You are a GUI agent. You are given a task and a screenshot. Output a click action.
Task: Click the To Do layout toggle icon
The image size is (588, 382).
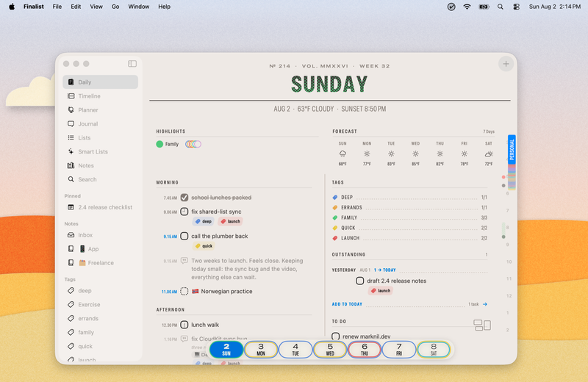(482, 325)
